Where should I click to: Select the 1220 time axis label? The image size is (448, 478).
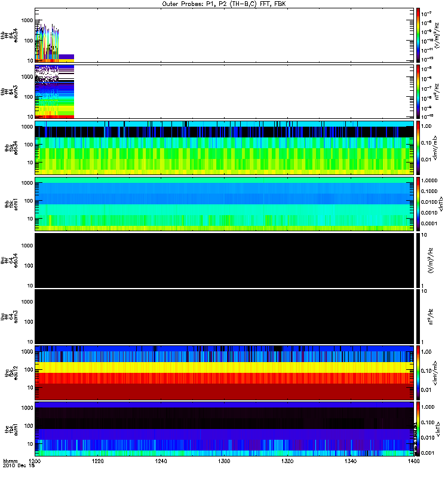point(98,461)
